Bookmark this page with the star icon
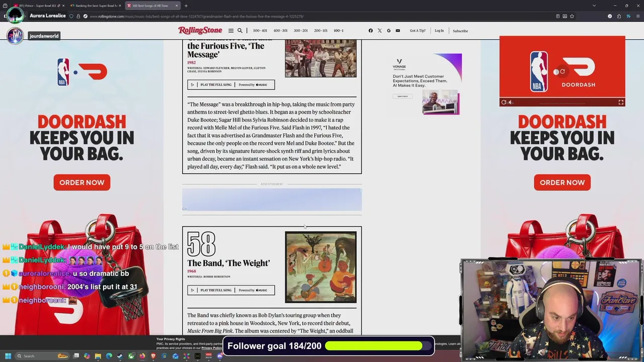The height and width of the screenshot is (362, 644). click(x=572, y=16)
